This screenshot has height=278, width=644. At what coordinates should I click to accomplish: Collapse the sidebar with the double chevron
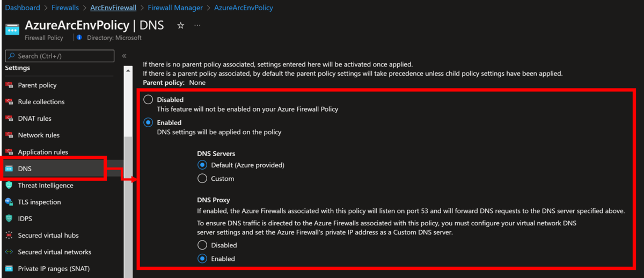coord(124,56)
